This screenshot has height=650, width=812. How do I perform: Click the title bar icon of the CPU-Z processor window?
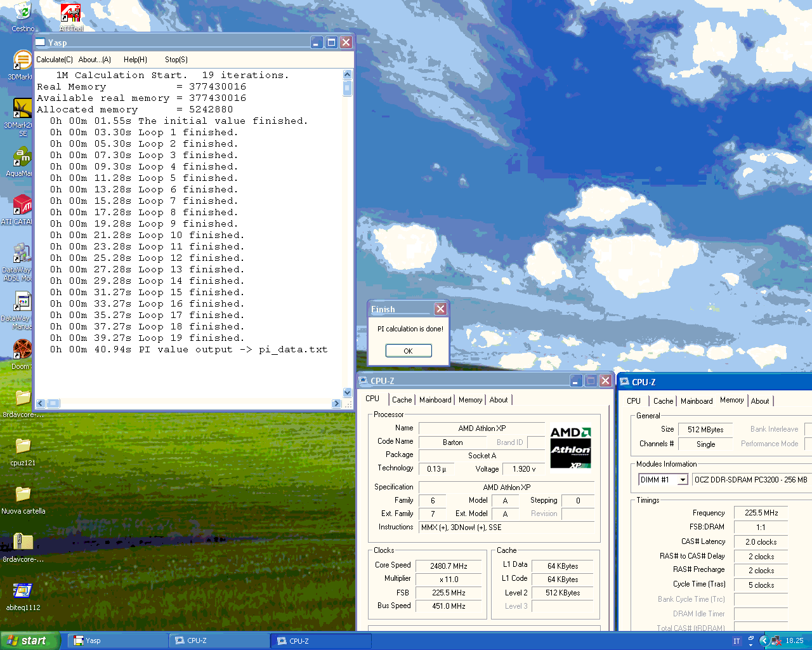point(363,381)
